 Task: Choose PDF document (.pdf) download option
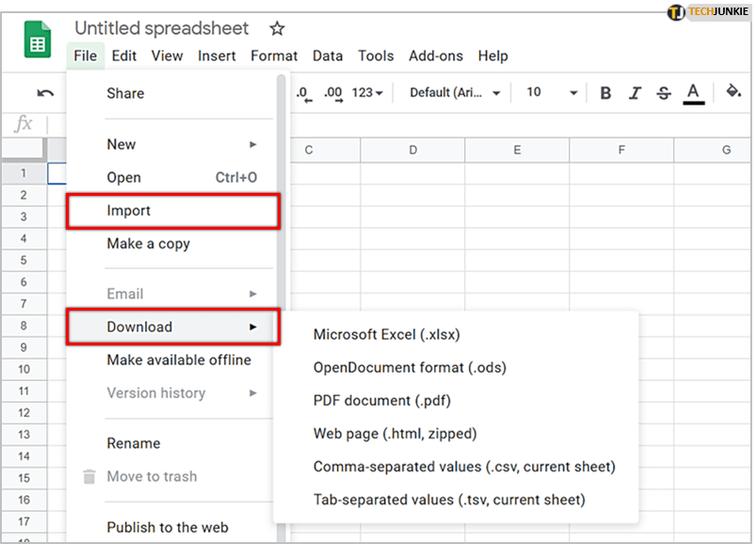tap(381, 400)
